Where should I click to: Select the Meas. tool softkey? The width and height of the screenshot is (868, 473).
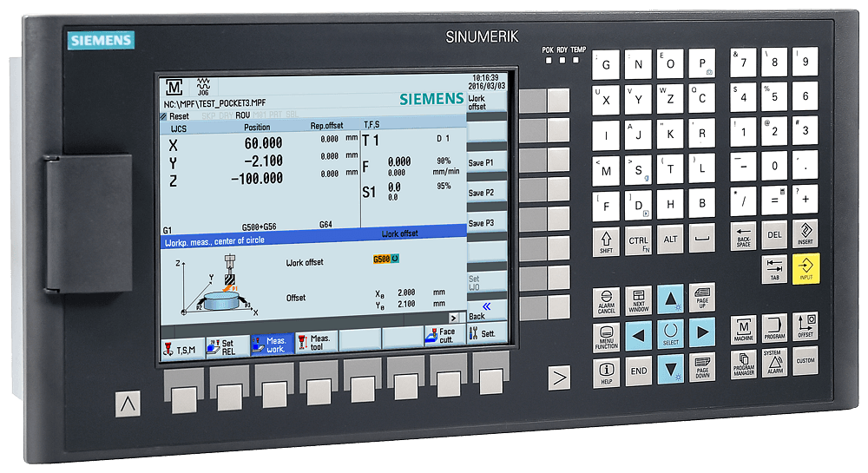pyautogui.click(x=316, y=342)
